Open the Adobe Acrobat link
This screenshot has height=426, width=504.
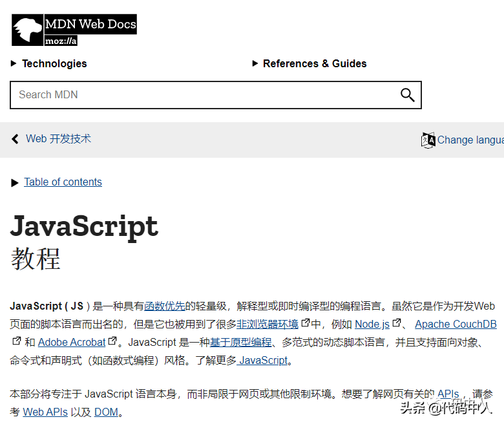[72, 343]
